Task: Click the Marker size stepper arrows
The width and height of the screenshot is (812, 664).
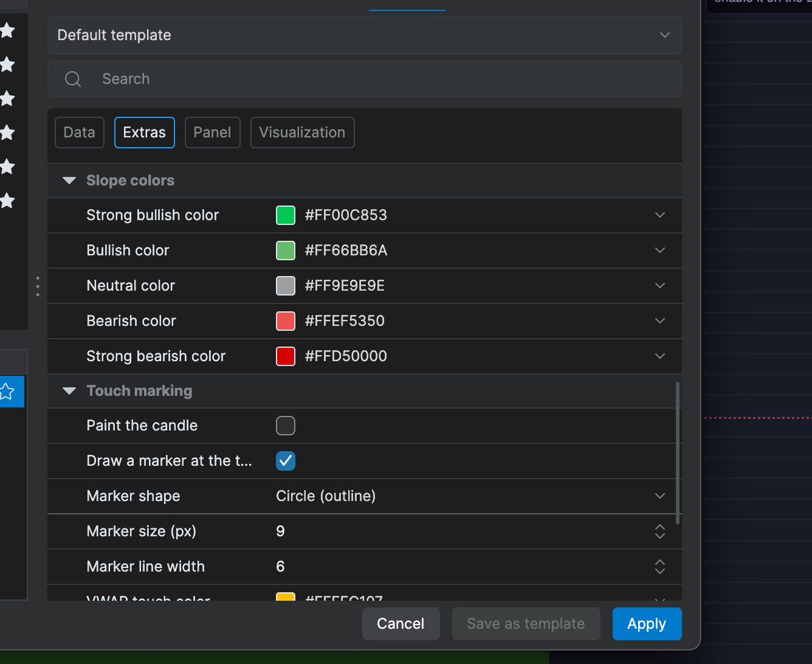Action: (x=660, y=531)
